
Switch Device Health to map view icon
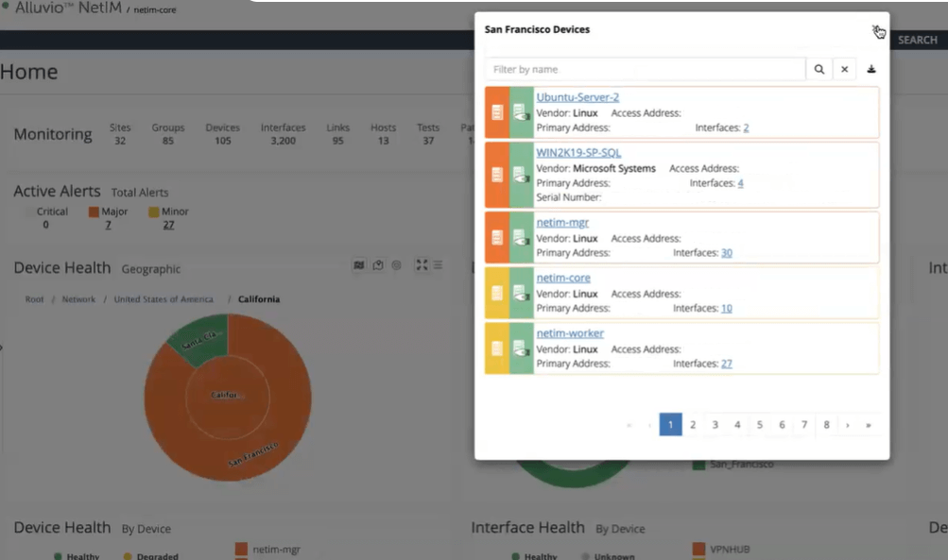[x=359, y=264]
